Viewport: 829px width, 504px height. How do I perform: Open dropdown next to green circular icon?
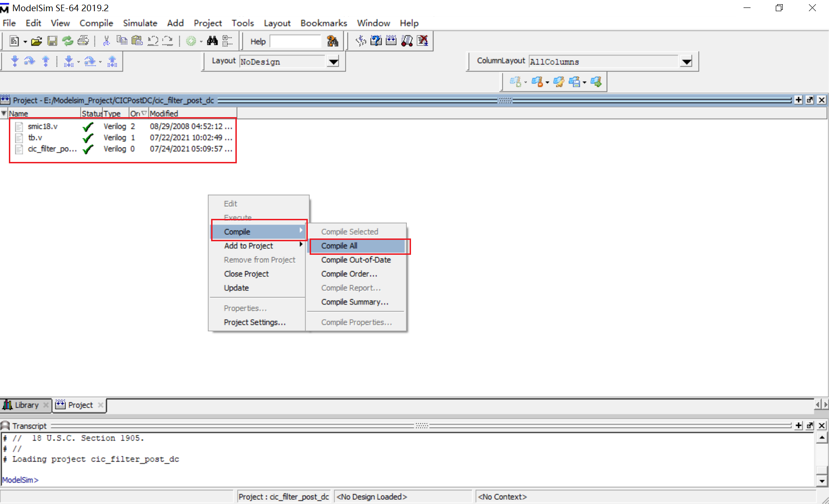point(201,42)
